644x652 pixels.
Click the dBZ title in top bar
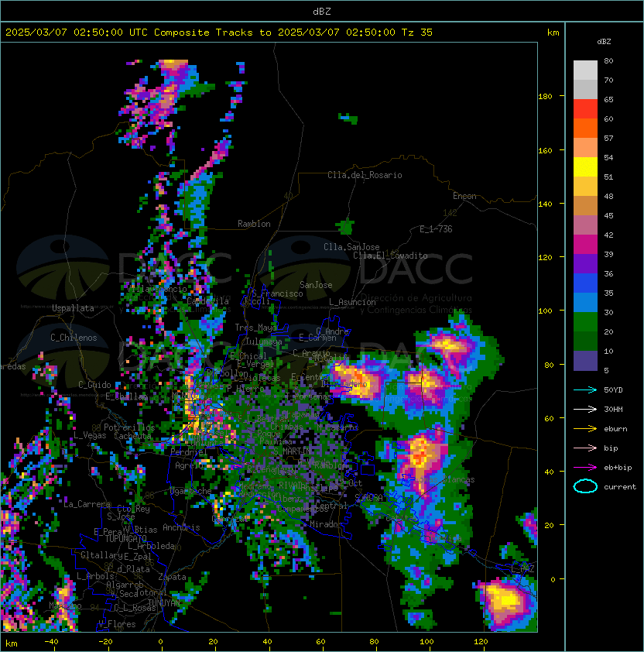322,11
